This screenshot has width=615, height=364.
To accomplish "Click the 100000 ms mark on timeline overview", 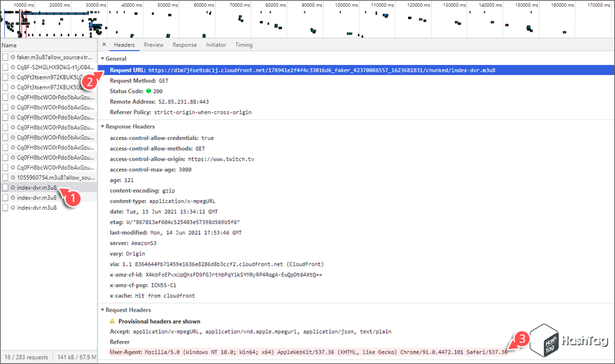I will [346, 5].
